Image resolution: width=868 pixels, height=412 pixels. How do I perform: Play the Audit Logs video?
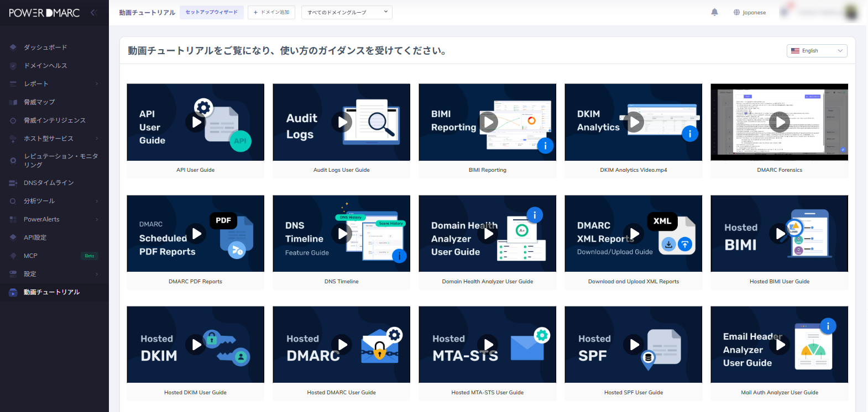point(342,122)
